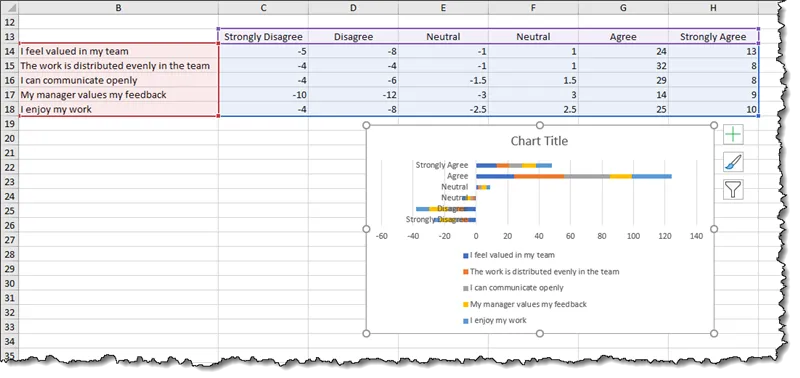Click the cell containing -10

click(263, 95)
